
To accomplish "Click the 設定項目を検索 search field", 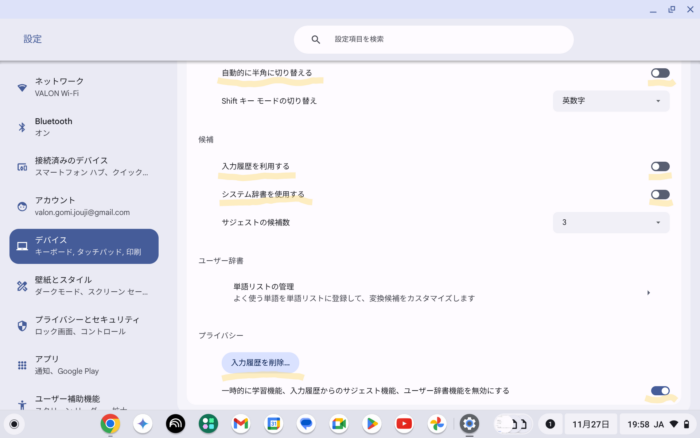I will (440, 40).
